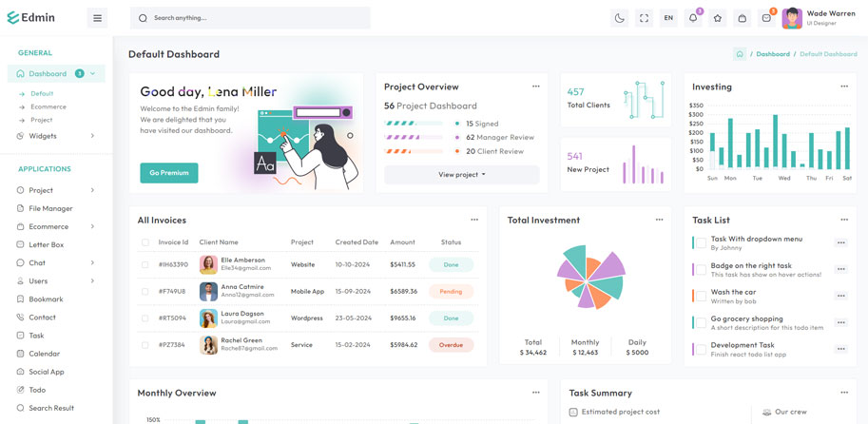This screenshot has width=868, height=424.
Task: Open the messages envelope icon
Action: tap(766, 18)
